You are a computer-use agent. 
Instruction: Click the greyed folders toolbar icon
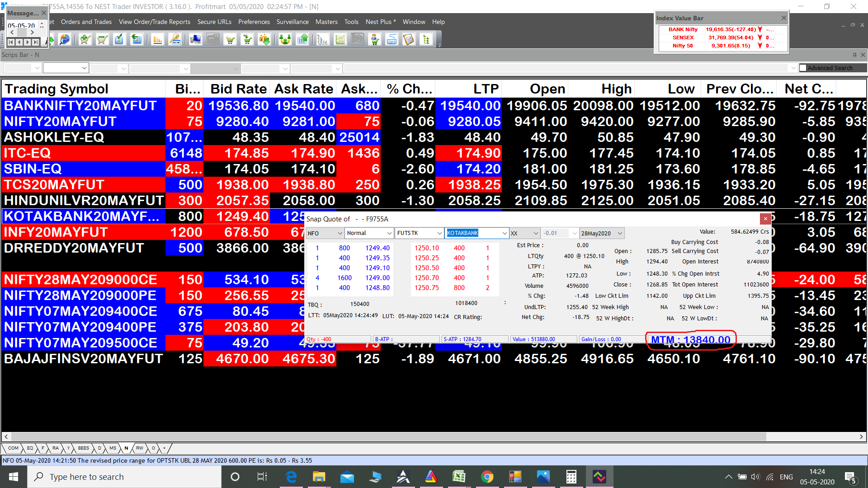213,40
